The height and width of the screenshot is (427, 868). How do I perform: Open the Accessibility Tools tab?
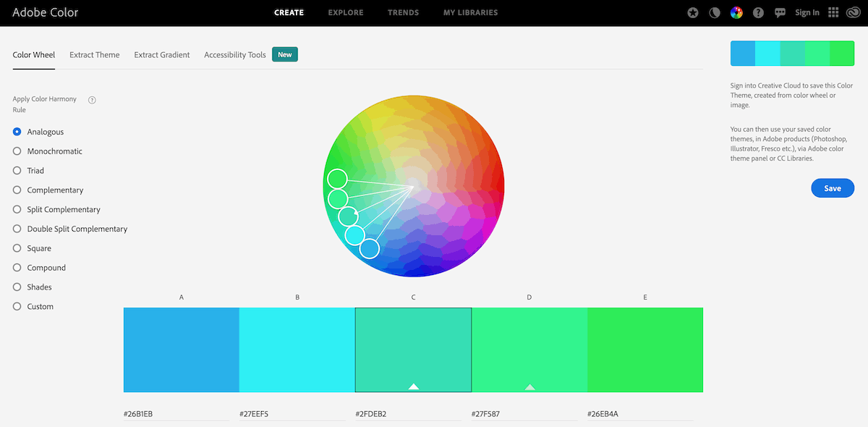pyautogui.click(x=235, y=55)
